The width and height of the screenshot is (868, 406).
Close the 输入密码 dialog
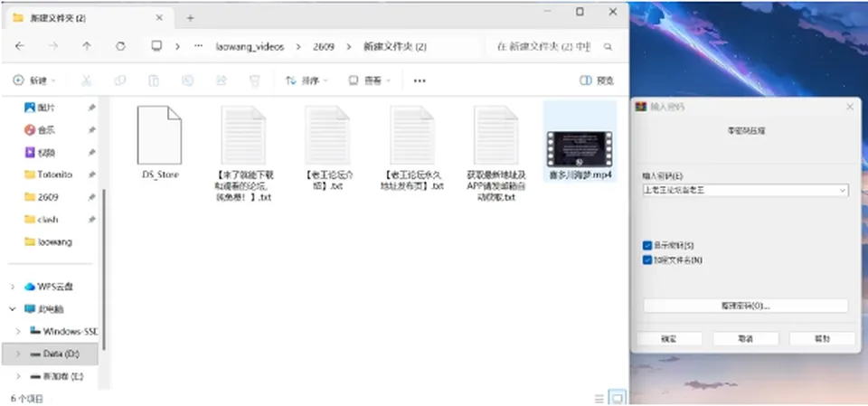(850, 107)
